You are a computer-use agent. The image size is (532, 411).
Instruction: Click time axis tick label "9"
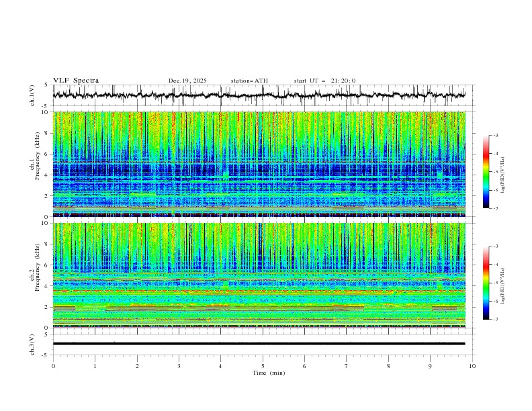pos(430,366)
